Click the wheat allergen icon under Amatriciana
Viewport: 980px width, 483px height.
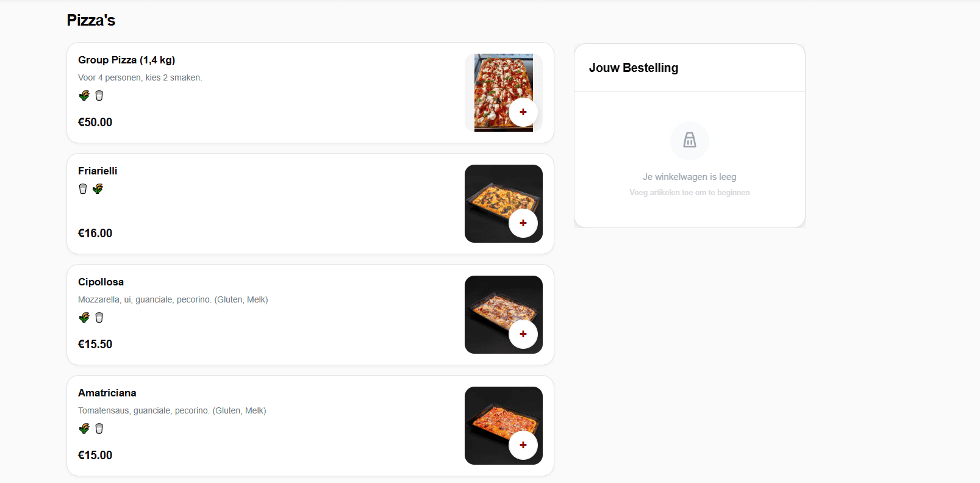click(x=84, y=428)
